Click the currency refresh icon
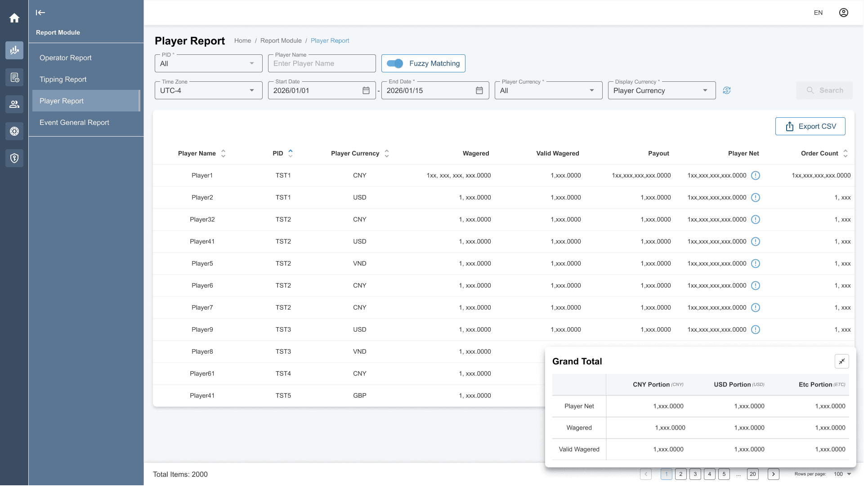868x488 pixels. [x=731, y=91]
